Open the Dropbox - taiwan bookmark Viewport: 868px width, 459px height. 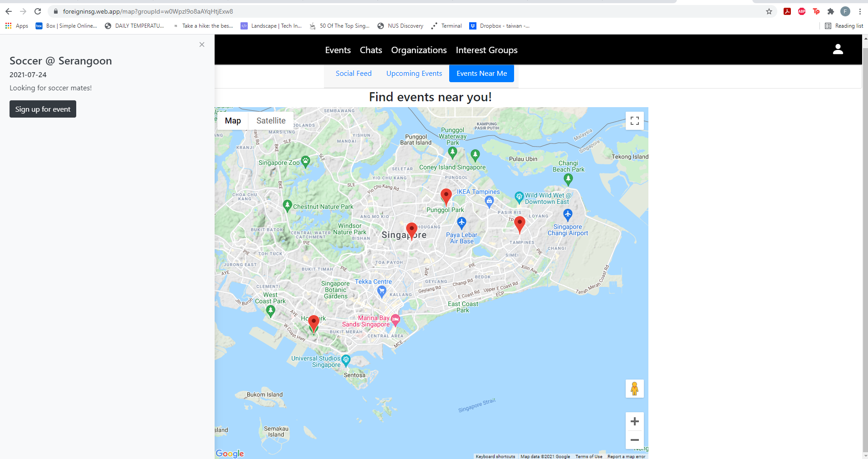pyautogui.click(x=500, y=26)
